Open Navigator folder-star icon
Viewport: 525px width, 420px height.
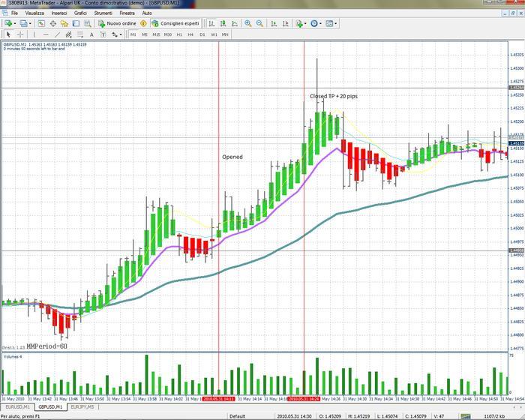pos(64,23)
